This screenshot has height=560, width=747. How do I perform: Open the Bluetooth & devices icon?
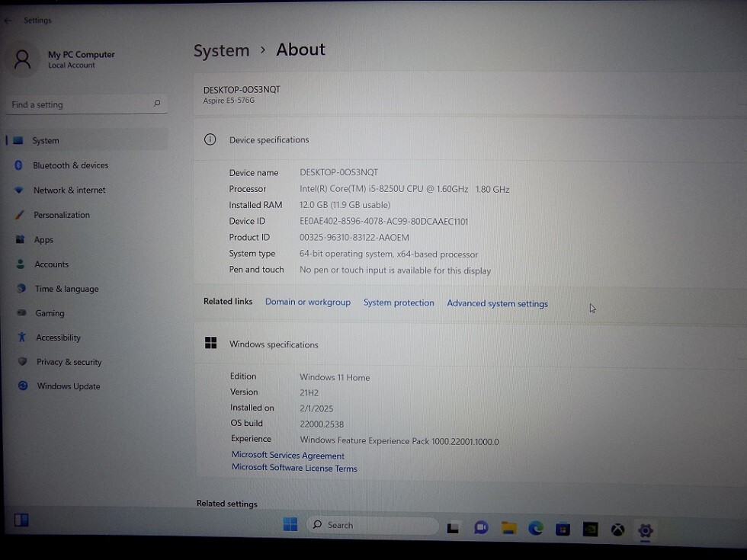(x=18, y=165)
